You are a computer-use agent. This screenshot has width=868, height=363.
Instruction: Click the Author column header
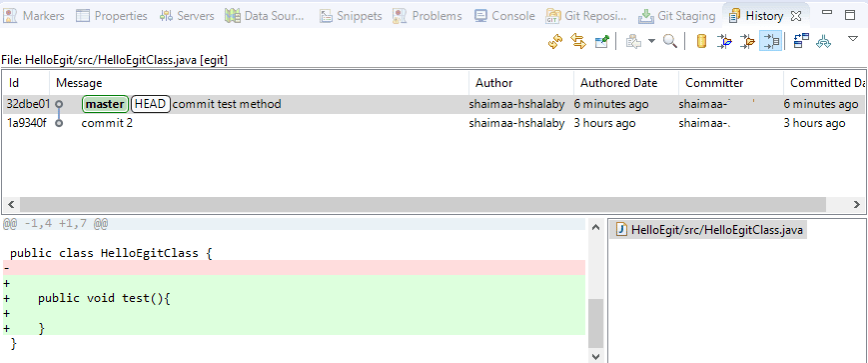(521, 83)
